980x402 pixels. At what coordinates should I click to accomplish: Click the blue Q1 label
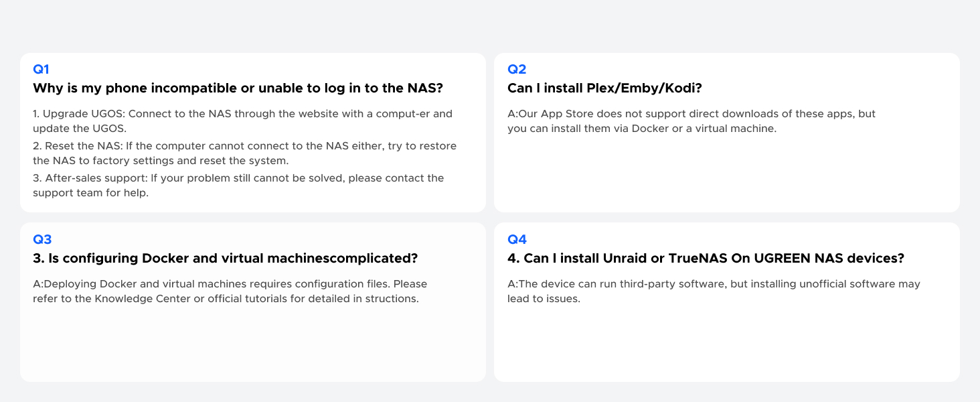click(41, 69)
